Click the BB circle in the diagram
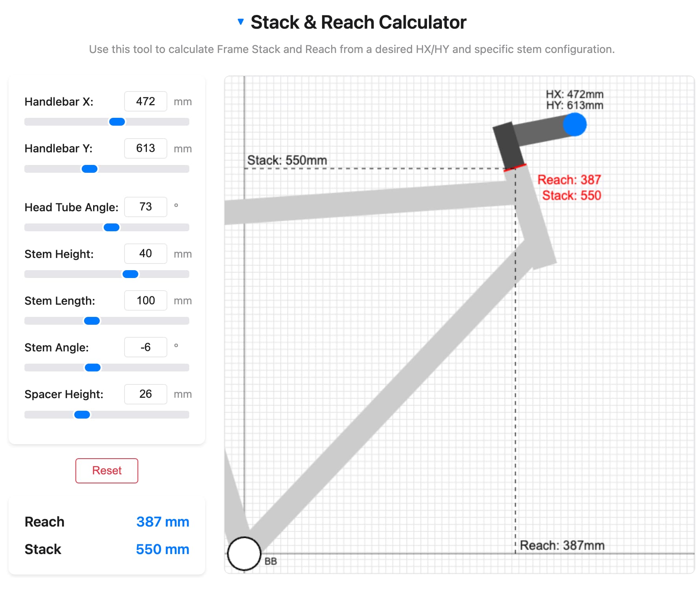 244,553
